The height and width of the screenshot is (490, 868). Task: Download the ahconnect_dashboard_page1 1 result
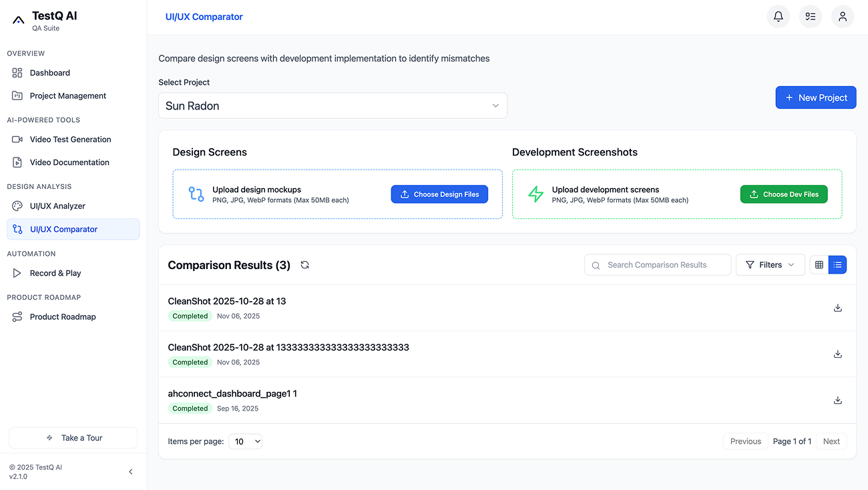tap(838, 400)
